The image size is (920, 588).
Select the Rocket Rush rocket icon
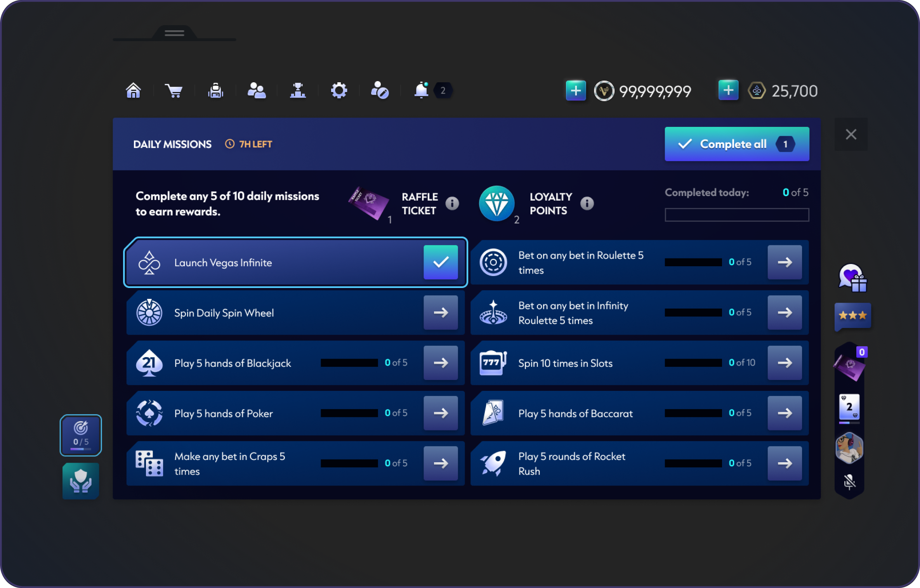[x=493, y=463]
